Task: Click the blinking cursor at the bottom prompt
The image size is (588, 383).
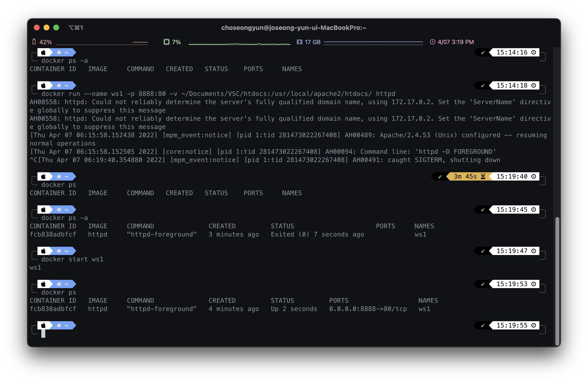Action: [x=43, y=334]
